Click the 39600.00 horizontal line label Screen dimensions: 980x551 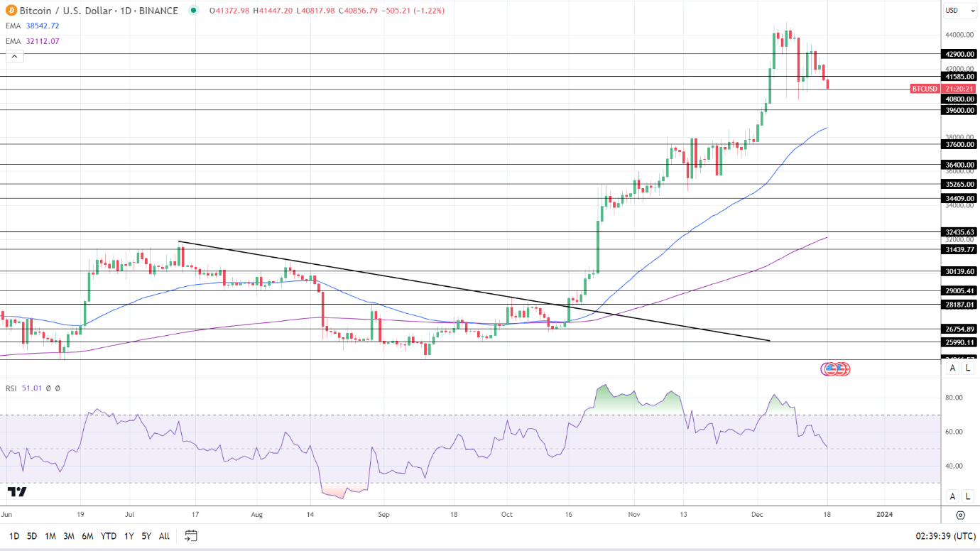(959, 110)
